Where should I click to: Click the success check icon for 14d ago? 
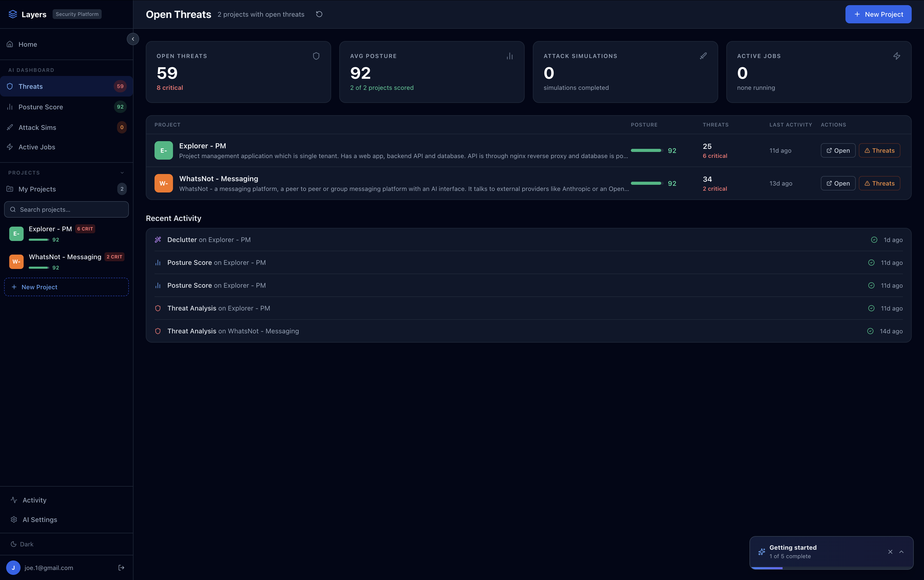pyautogui.click(x=870, y=331)
